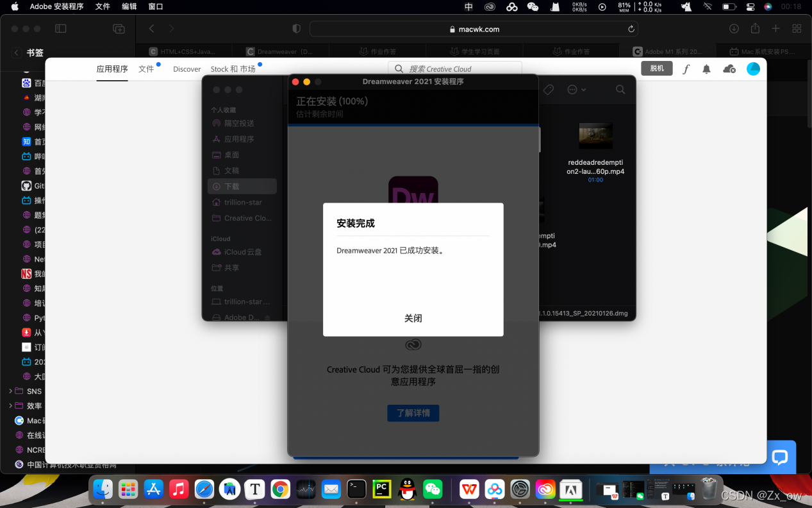
Task: Open Creative Cloud notifications bell
Action: (x=706, y=69)
